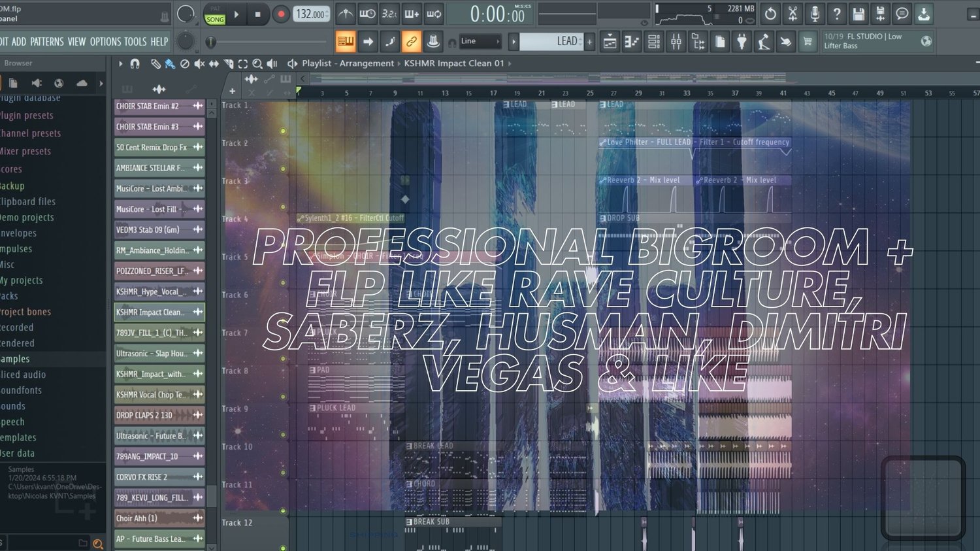Viewport: 980px width, 551px height.
Task: Open the Playlist view icon
Action: (x=610, y=42)
